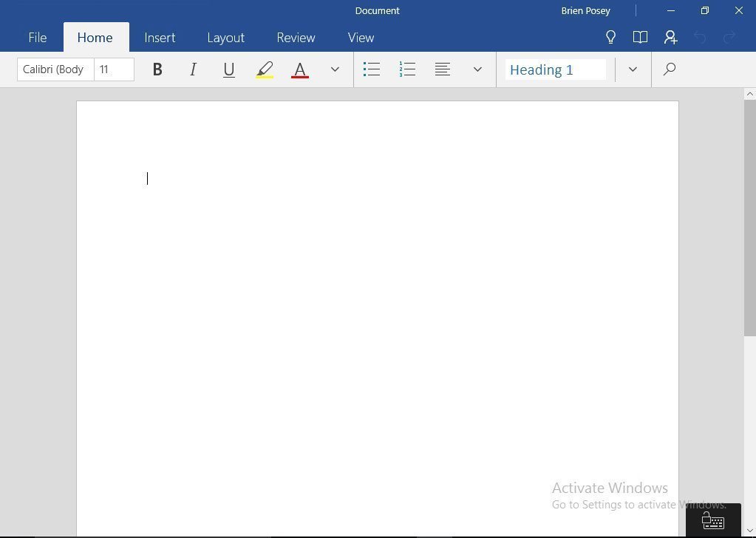Create a bulleted list
Viewport: 756px width, 538px height.
coord(372,69)
